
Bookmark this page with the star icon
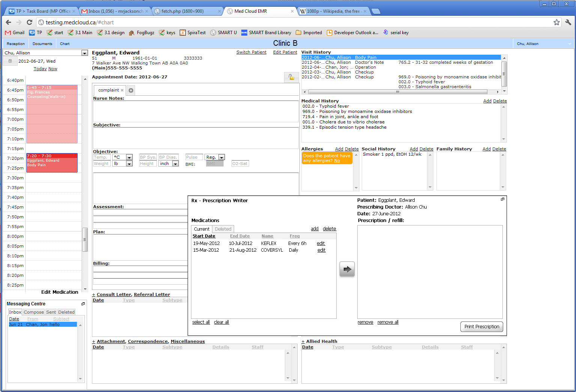coord(556,22)
